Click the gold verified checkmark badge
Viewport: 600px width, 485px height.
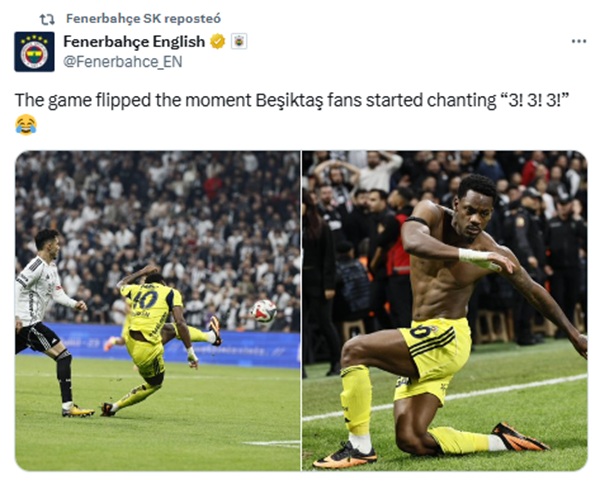(218, 41)
